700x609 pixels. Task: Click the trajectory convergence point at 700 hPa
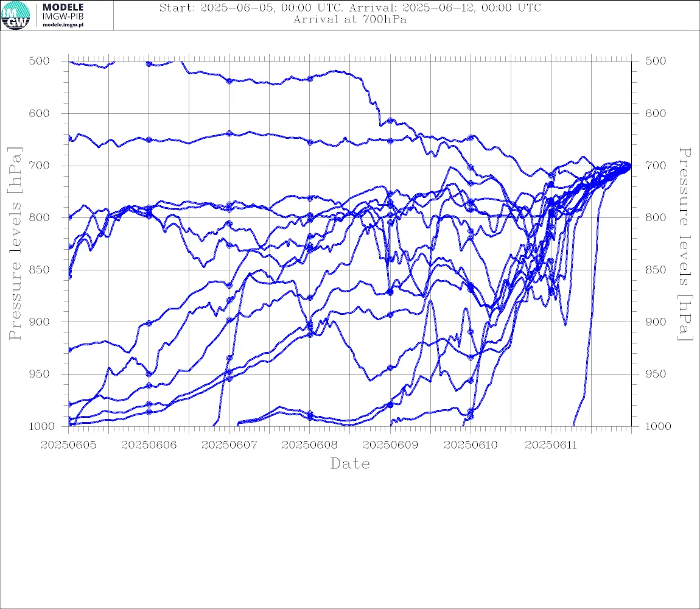(x=629, y=166)
